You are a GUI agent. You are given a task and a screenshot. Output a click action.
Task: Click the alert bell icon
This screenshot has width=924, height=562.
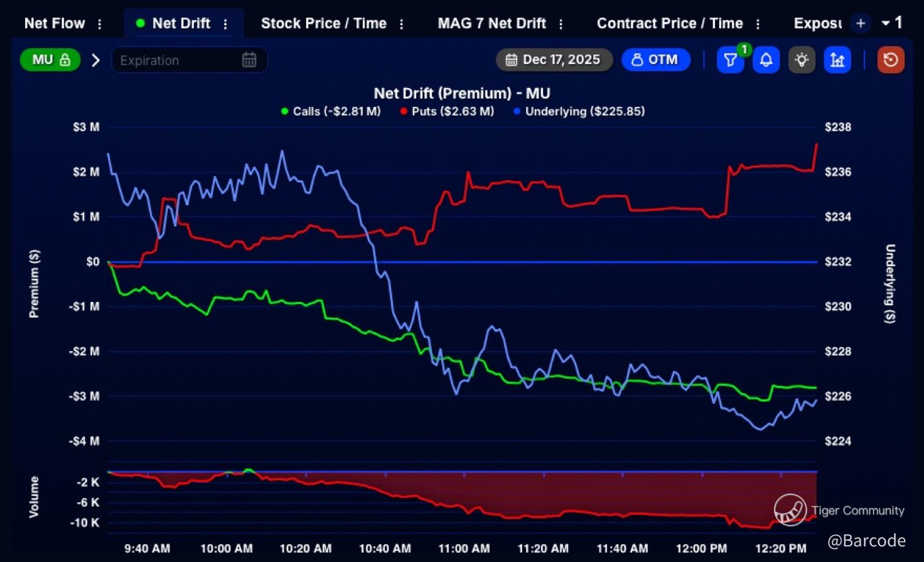pos(766,60)
